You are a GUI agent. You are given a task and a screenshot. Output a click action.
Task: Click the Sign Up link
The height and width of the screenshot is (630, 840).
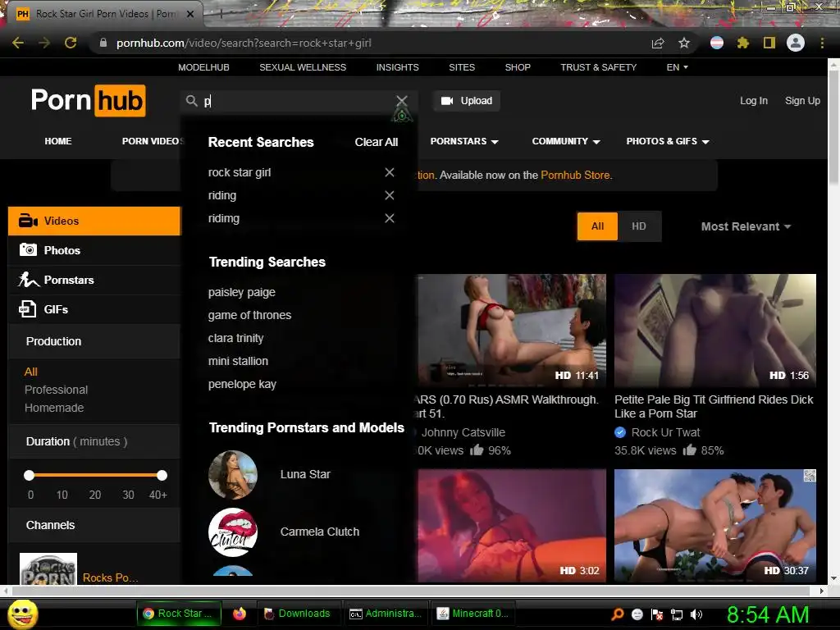pyautogui.click(x=802, y=101)
